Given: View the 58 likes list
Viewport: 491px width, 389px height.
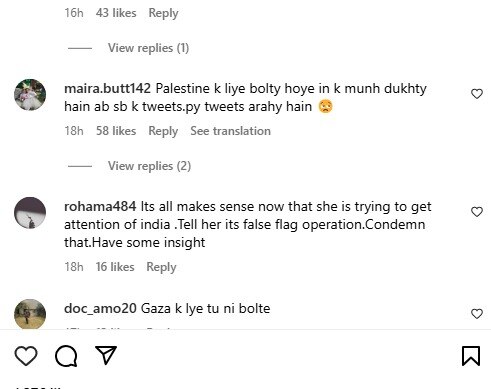Looking at the screenshot, I should (116, 131).
